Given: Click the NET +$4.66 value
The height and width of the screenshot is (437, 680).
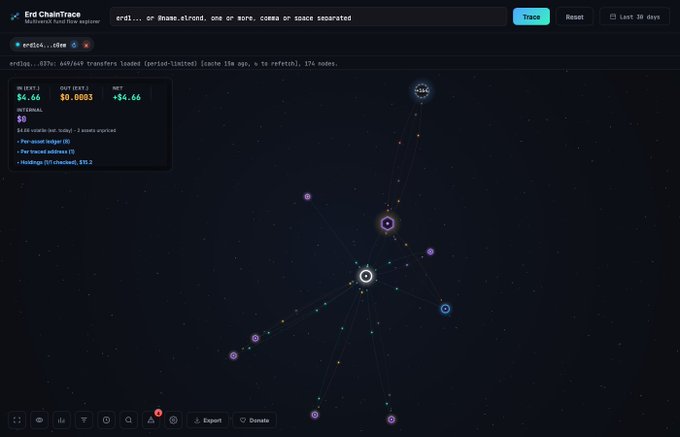Looking at the screenshot, I should 127,97.
